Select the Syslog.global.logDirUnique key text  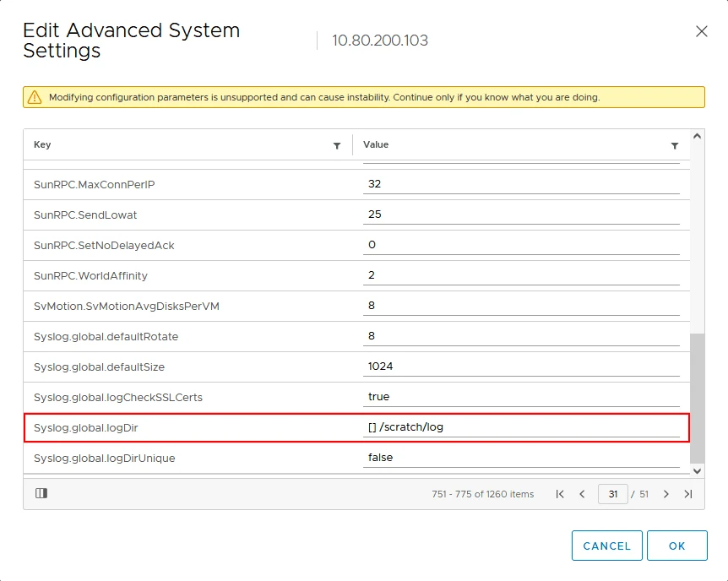105,459
